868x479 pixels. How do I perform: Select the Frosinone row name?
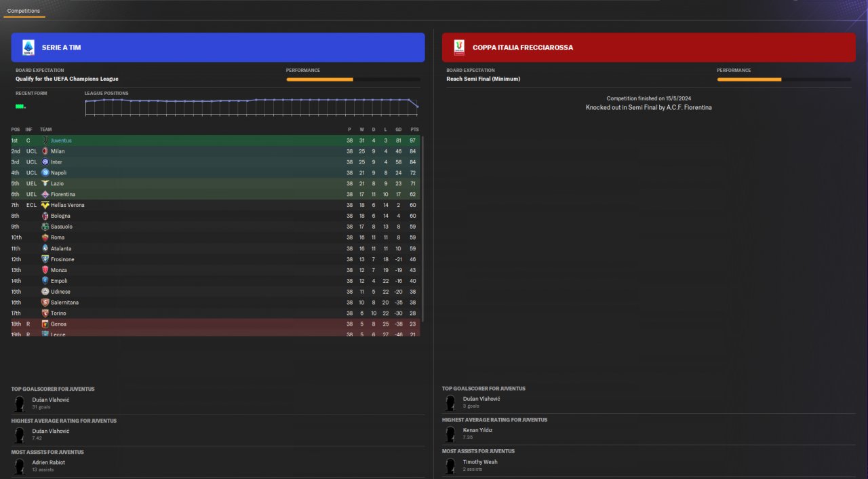(x=62, y=259)
